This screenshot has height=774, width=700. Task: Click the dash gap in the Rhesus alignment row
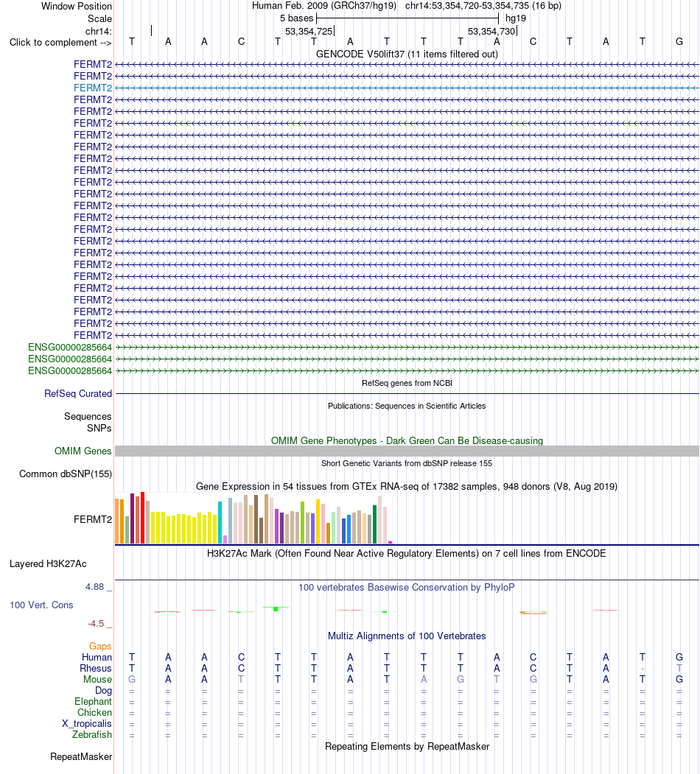point(643,669)
